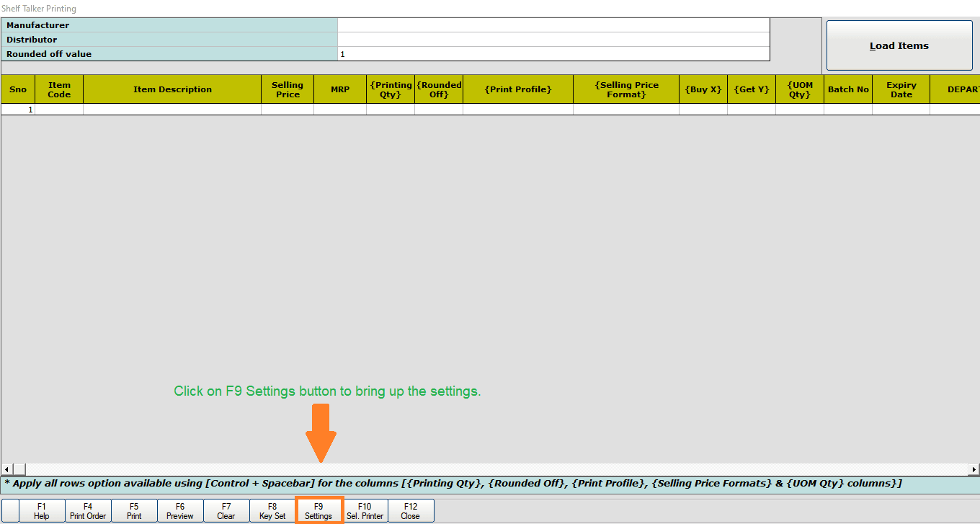Click F10 Sel. Printer button
Viewport: 980px width, 524px height.
click(365, 511)
